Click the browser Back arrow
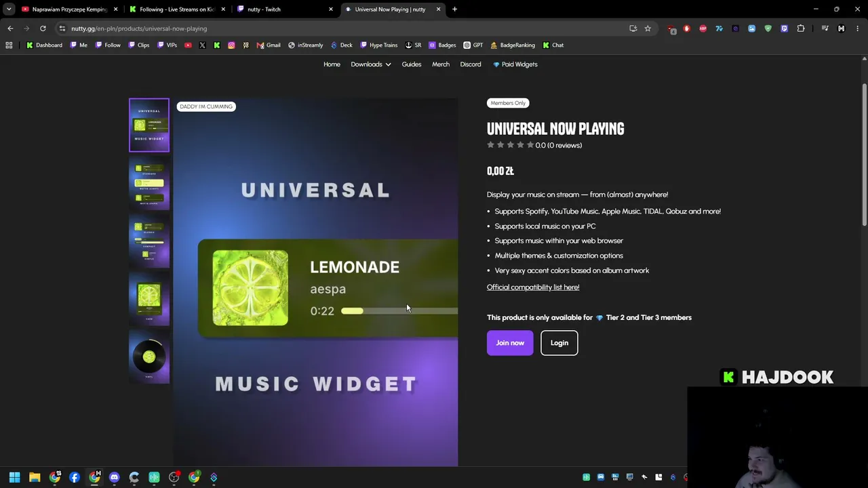This screenshot has width=868, height=488. [10, 28]
